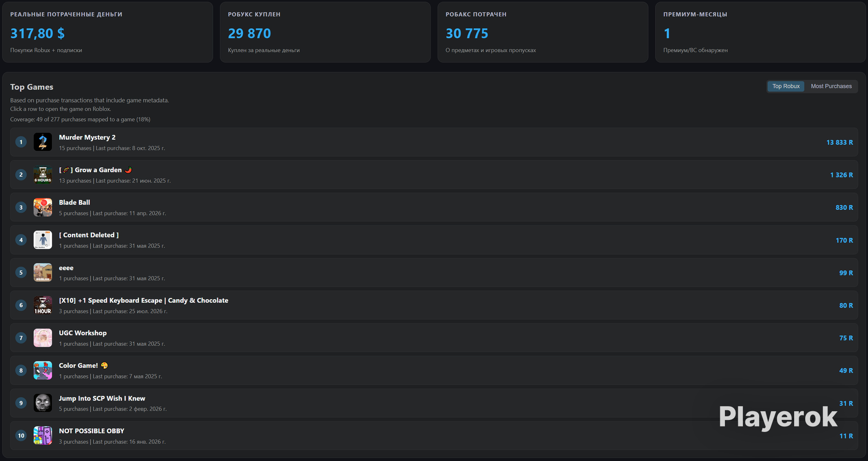Image resolution: width=868 pixels, height=461 pixels.
Task: Click the 'Based on purchase transactions' description line
Action: coord(90,100)
